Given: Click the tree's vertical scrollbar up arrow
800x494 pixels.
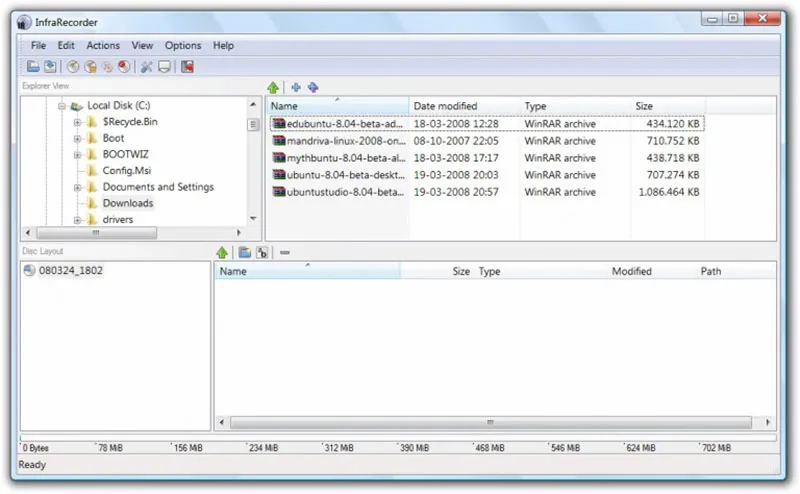Looking at the screenshot, I should click(x=253, y=105).
